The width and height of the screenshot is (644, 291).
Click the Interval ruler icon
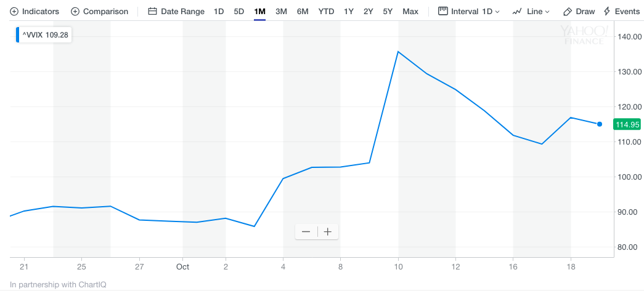coord(442,11)
